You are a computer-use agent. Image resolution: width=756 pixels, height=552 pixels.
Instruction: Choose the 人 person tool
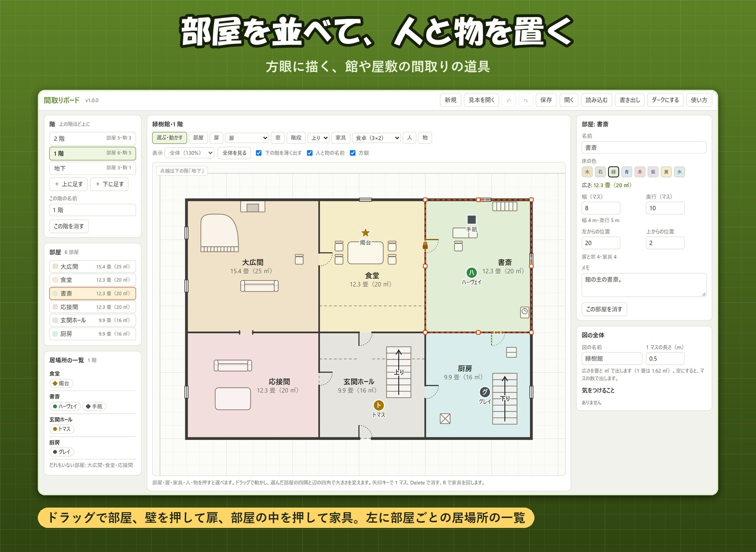pos(409,138)
